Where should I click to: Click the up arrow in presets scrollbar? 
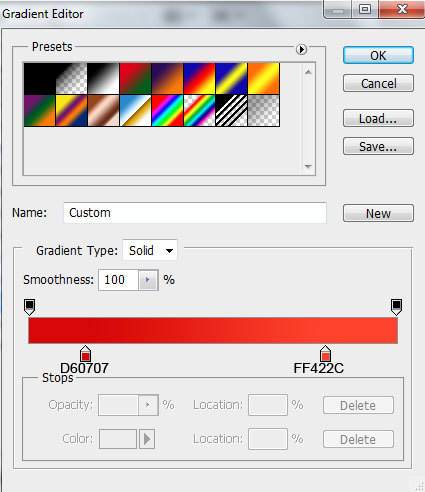coord(308,72)
